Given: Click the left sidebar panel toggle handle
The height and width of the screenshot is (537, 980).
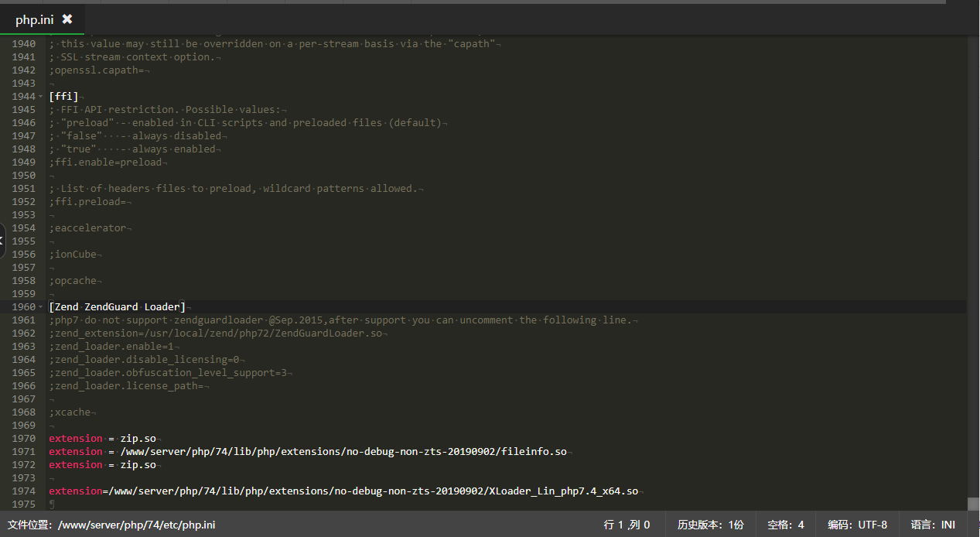Looking at the screenshot, I should click(2, 241).
